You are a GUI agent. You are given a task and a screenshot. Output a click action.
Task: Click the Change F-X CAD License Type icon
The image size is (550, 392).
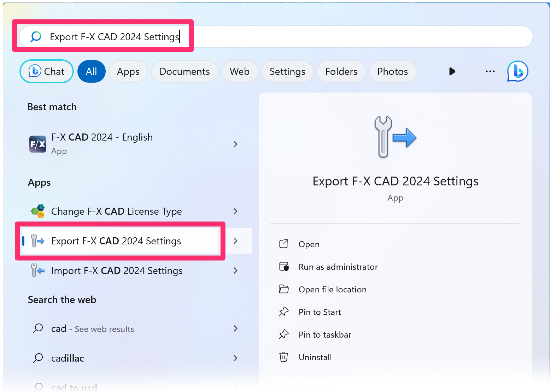(x=38, y=211)
